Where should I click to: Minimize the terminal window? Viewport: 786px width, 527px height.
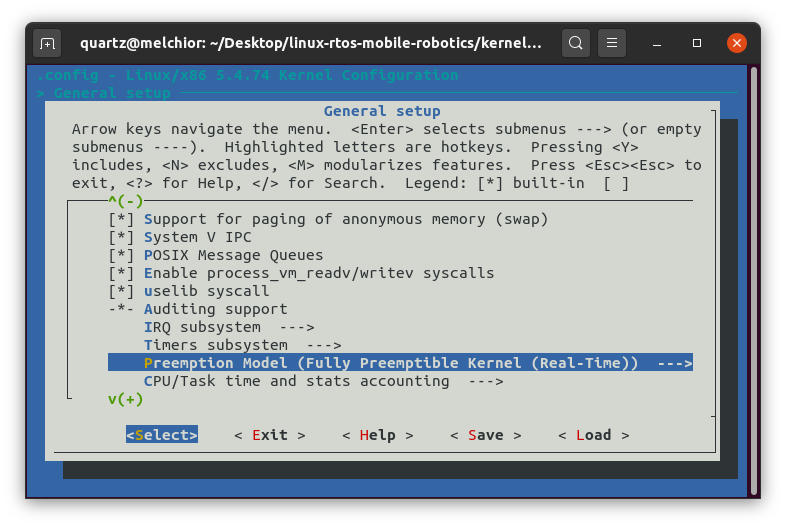[x=657, y=43]
